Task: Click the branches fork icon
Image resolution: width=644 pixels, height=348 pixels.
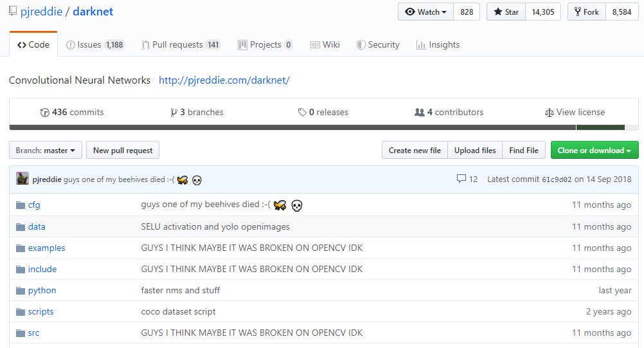Action: [x=174, y=113]
